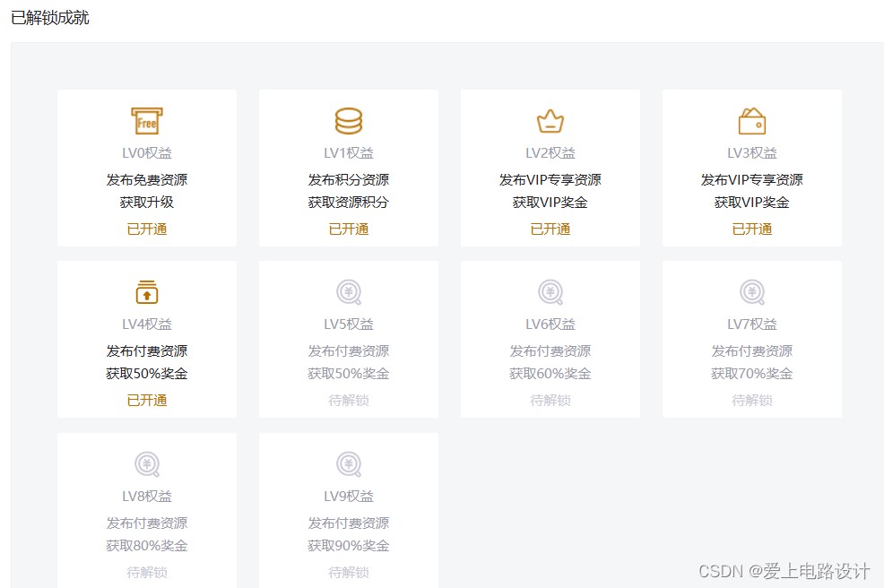The width and height of the screenshot is (884, 588).
Task: Click 已开通 status under LV1
Action: [349, 229]
